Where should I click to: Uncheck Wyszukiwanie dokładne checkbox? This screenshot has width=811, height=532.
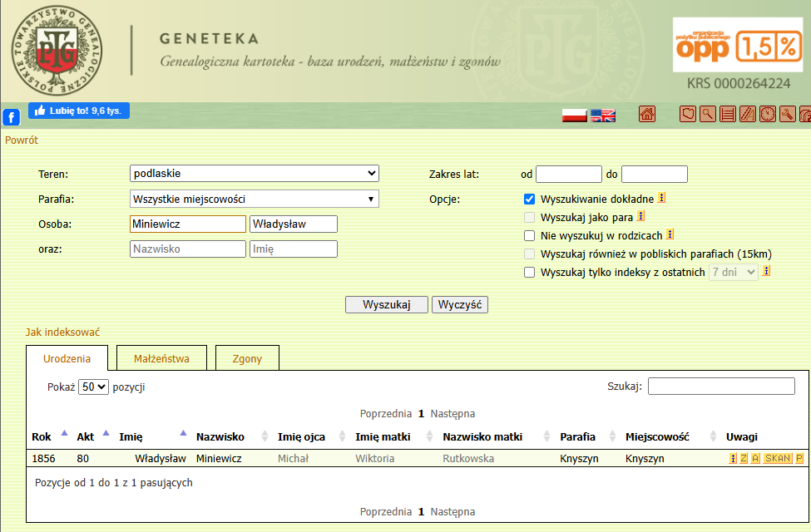click(529, 199)
